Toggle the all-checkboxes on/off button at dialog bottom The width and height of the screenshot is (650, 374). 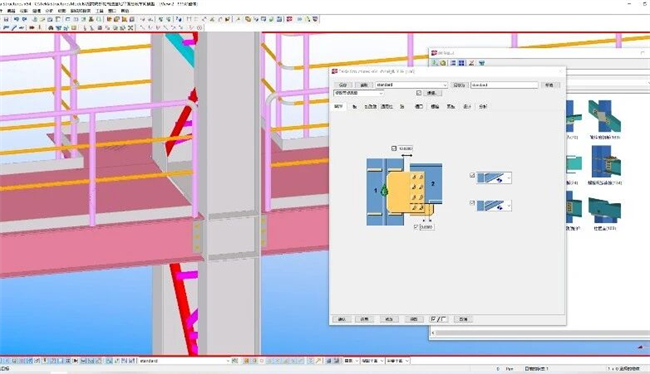click(438, 319)
